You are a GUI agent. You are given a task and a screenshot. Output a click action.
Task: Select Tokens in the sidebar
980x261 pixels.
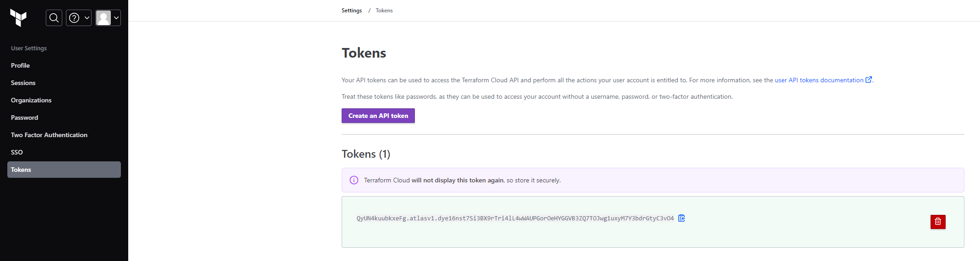click(x=21, y=170)
